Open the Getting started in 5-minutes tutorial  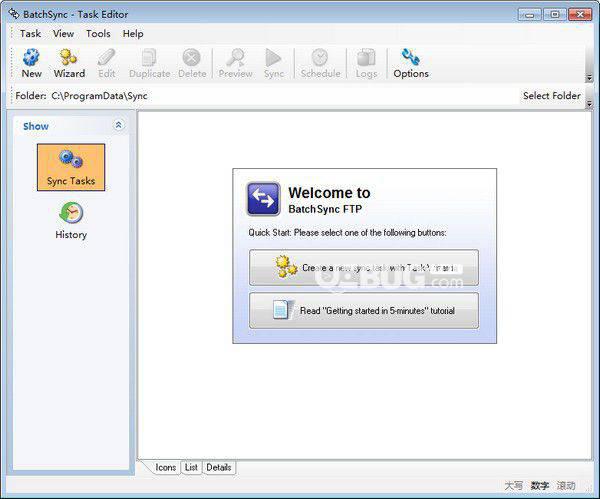pyautogui.click(x=364, y=311)
